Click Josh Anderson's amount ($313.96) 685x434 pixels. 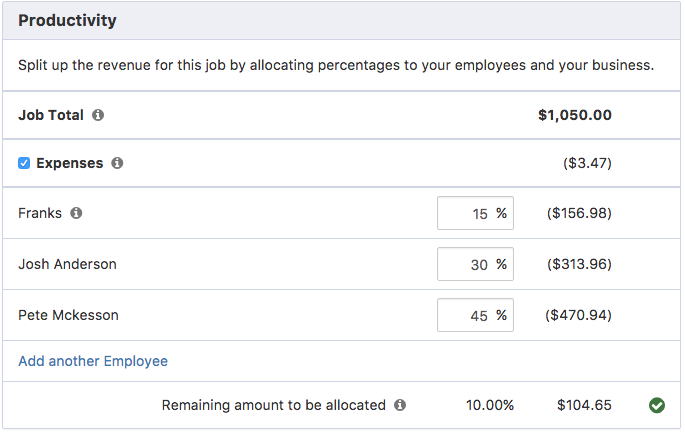578,264
